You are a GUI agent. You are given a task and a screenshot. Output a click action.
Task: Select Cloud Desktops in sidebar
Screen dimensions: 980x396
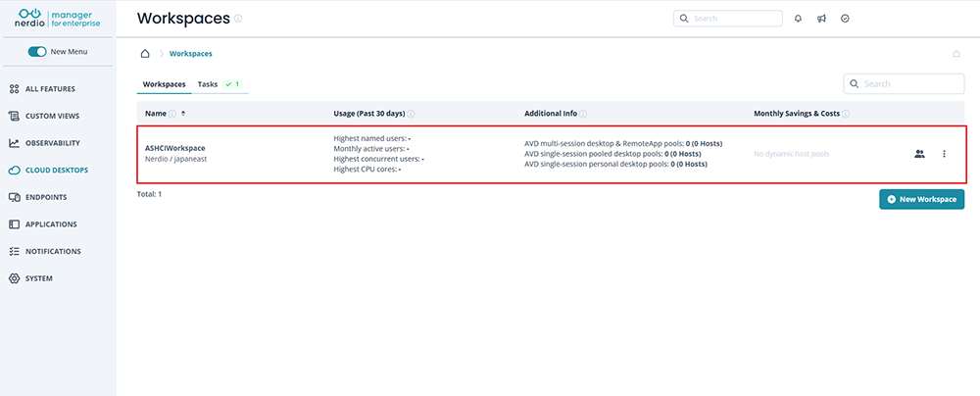58,171
